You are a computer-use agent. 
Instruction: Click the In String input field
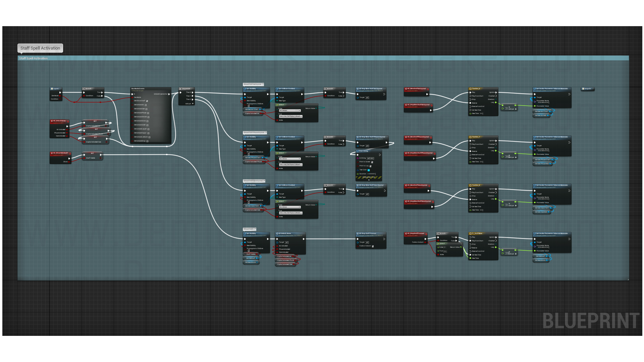click(x=370, y=158)
